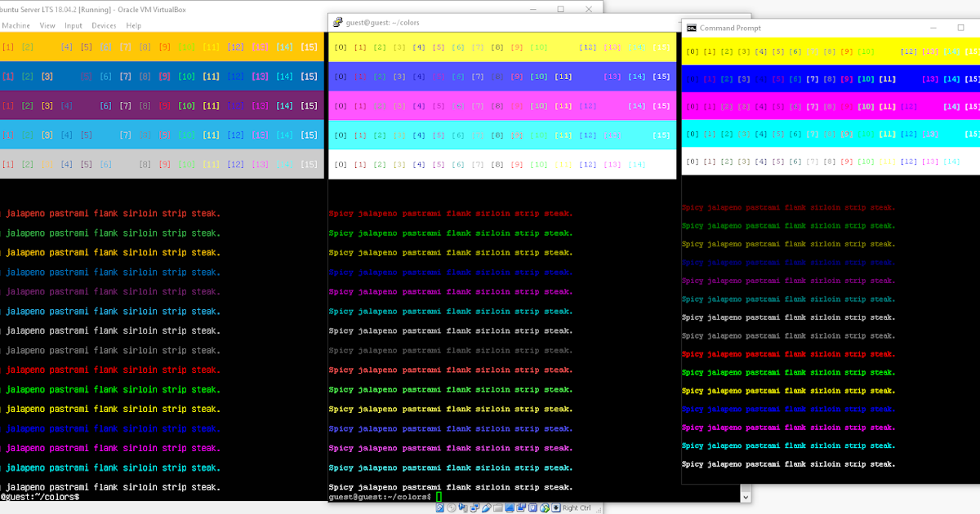This screenshot has height=514, width=980.
Task: Click the features icon beside the shared folders indicator
Action: pyautogui.click(x=532, y=507)
